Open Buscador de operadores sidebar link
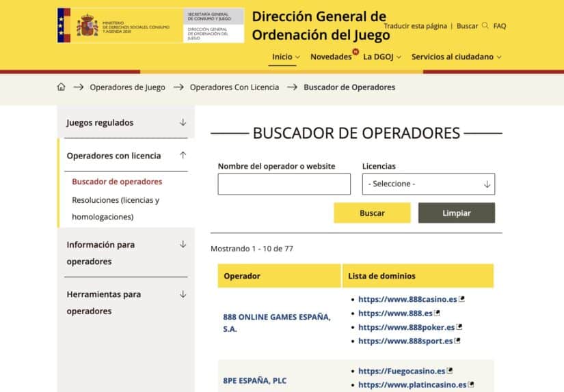 (117, 182)
